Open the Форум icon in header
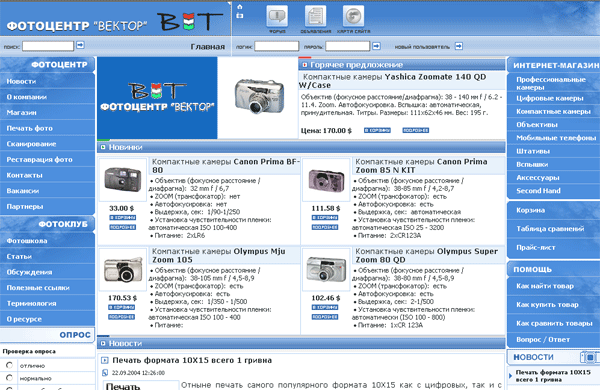 pyautogui.click(x=277, y=16)
